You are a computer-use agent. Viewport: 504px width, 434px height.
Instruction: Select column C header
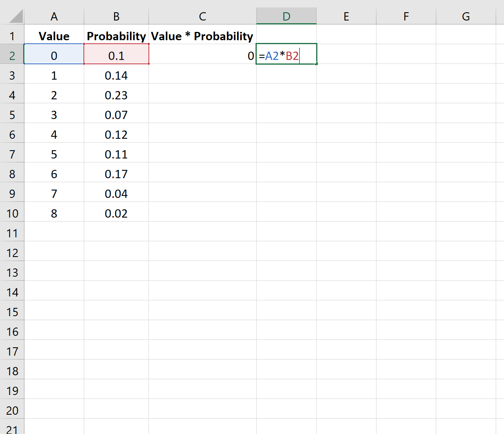point(202,16)
